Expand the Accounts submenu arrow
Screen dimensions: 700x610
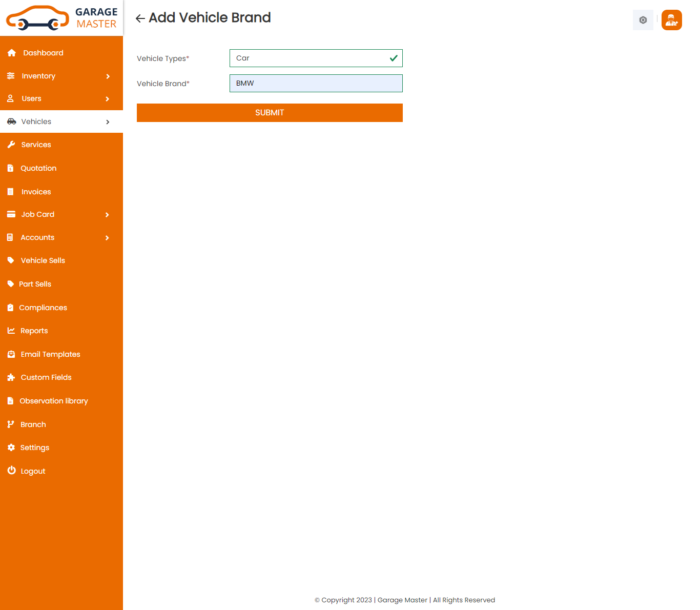point(108,238)
